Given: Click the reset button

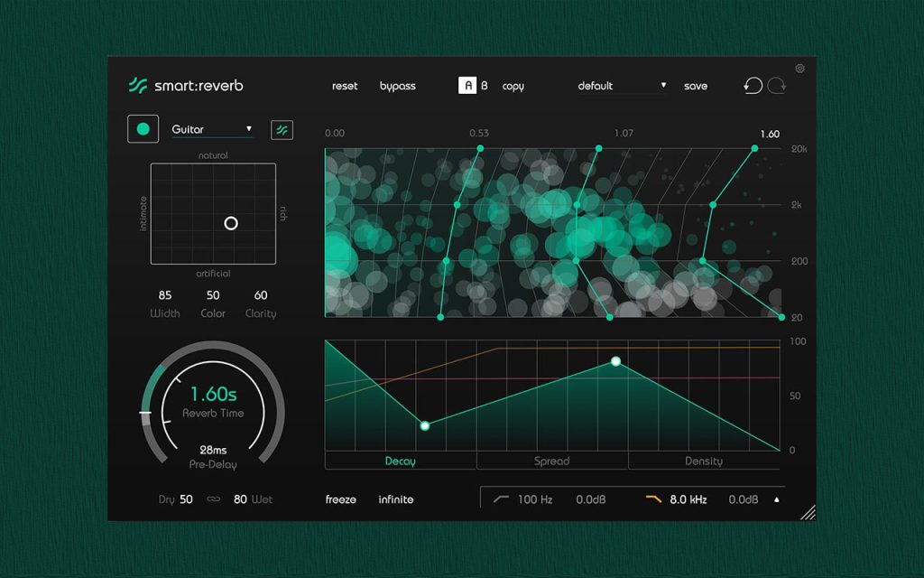Looking at the screenshot, I should [x=345, y=86].
